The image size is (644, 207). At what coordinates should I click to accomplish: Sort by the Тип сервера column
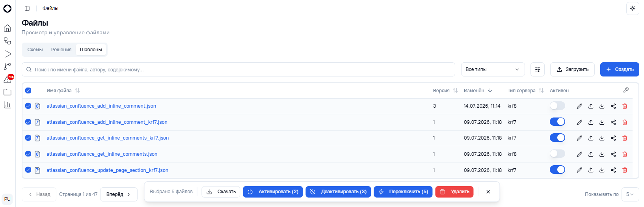[x=526, y=91]
